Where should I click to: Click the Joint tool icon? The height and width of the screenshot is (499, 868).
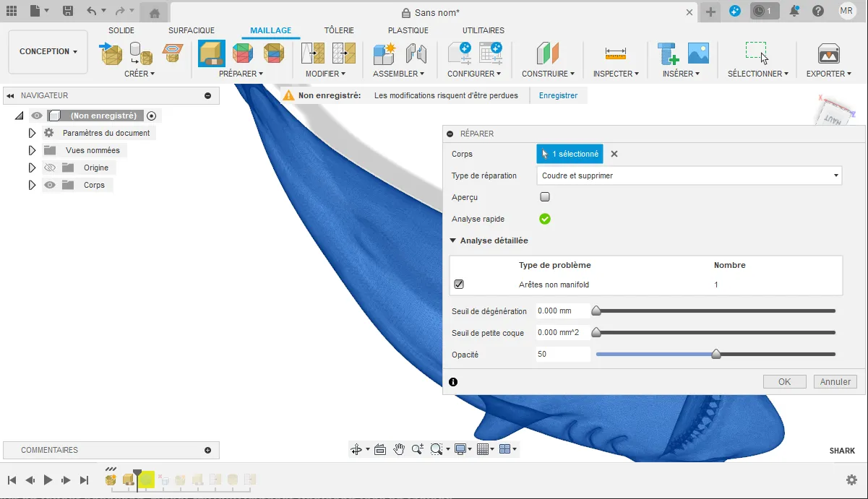416,53
